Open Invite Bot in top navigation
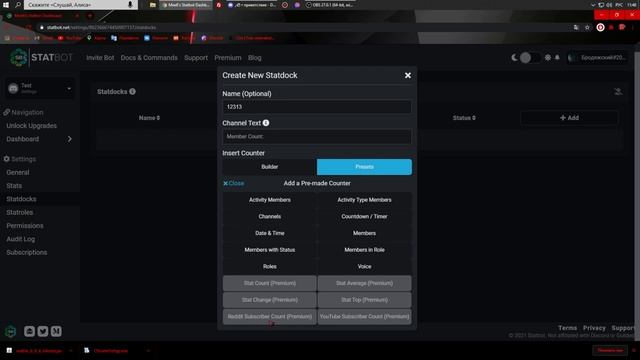640x360 pixels. [x=100, y=58]
